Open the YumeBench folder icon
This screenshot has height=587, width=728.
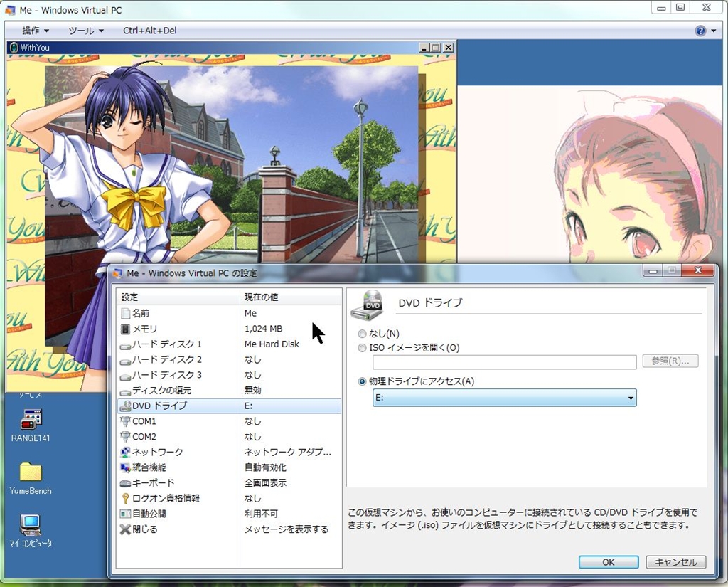pos(31,472)
